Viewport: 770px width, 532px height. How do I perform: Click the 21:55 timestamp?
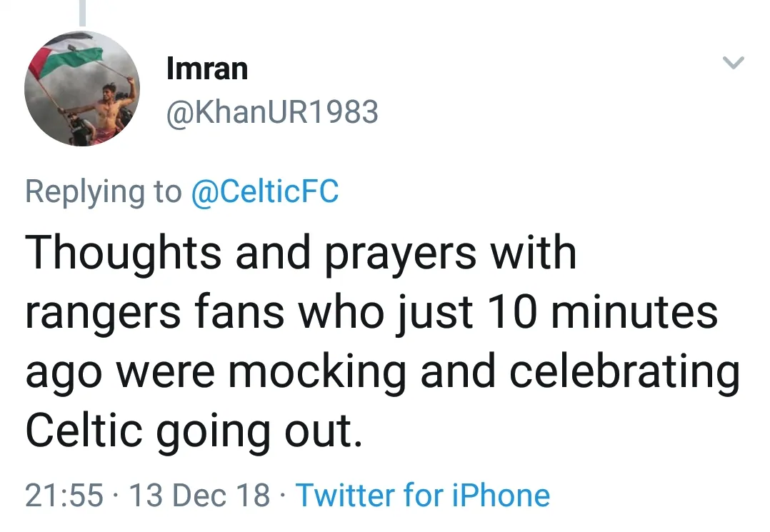(64, 496)
